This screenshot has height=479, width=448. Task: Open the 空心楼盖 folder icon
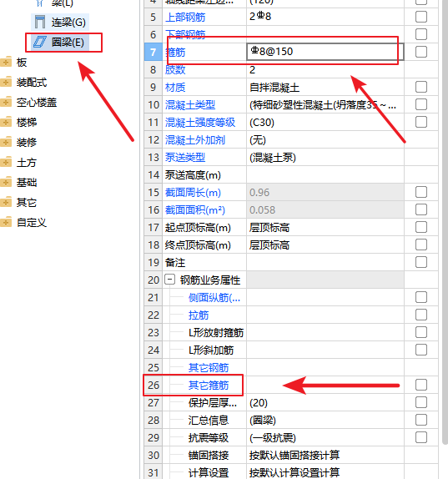click(x=6, y=102)
